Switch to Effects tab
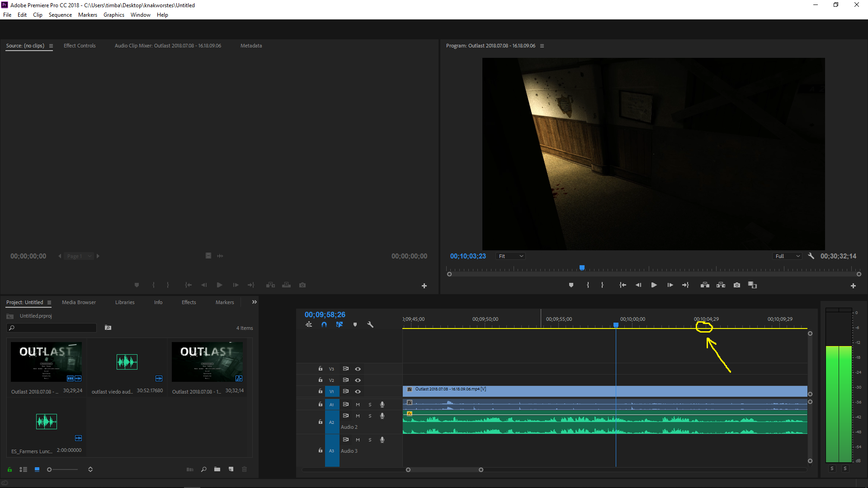 click(x=189, y=302)
